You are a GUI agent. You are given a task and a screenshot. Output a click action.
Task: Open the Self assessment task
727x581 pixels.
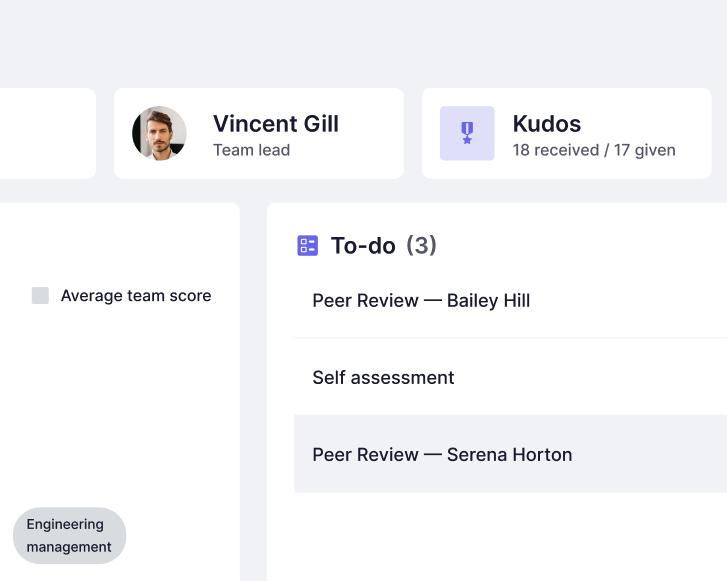click(x=383, y=378)
